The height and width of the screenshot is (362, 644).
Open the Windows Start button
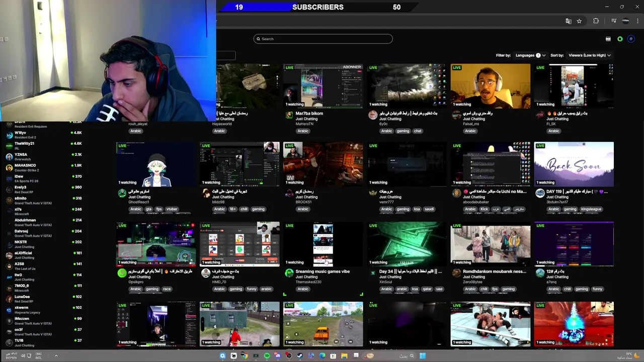tap(423, 356)
